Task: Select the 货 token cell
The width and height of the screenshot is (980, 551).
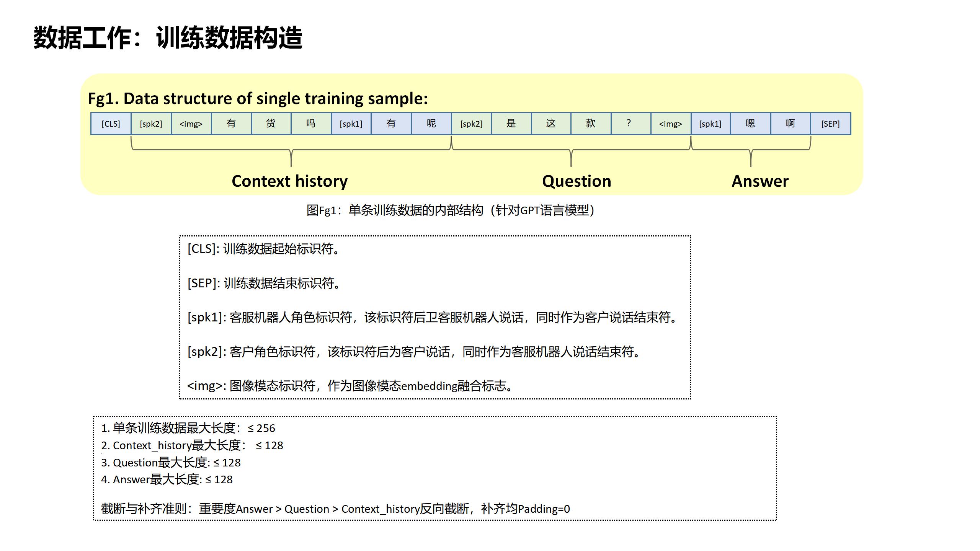Action: click(x=271, y=124)
